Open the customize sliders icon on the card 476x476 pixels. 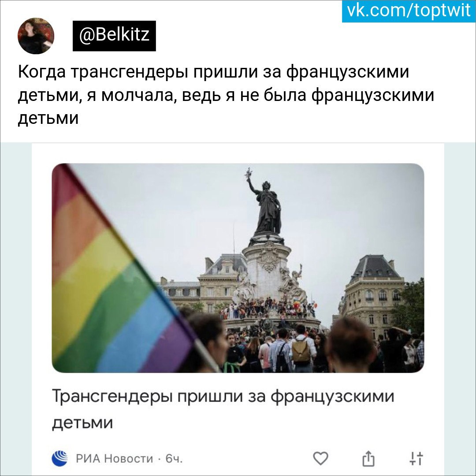(416, 458)
